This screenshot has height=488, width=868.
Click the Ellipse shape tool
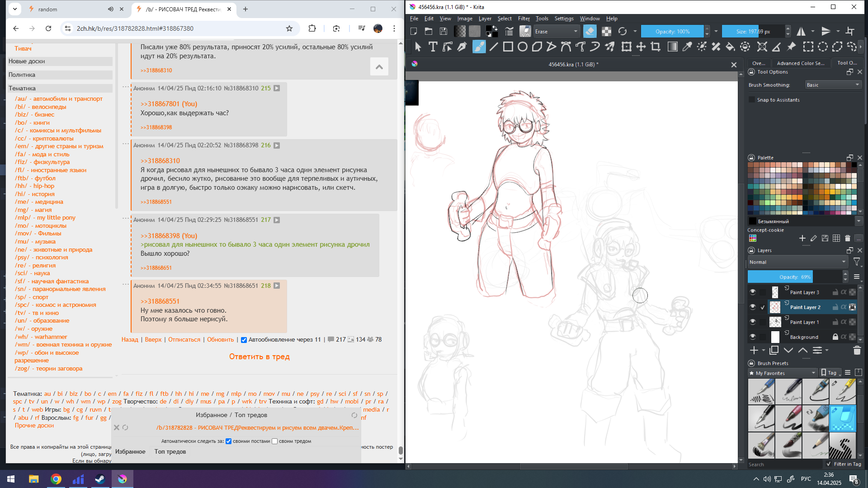click(523, 47)
